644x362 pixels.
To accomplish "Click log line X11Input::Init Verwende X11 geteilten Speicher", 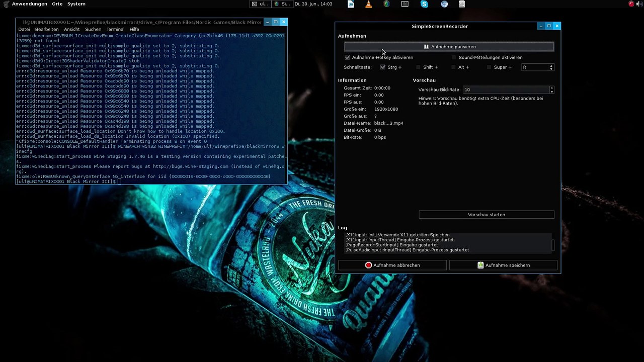I will [x=397, y=235].
